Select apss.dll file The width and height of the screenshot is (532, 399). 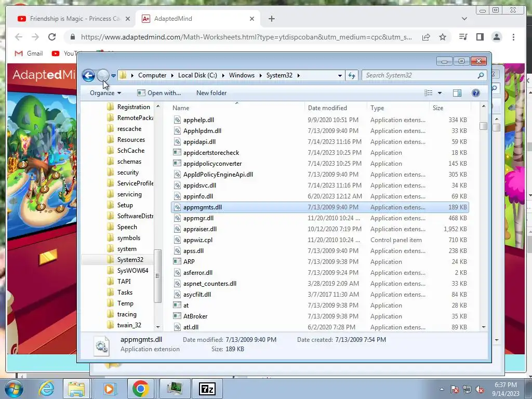(194, 251)
